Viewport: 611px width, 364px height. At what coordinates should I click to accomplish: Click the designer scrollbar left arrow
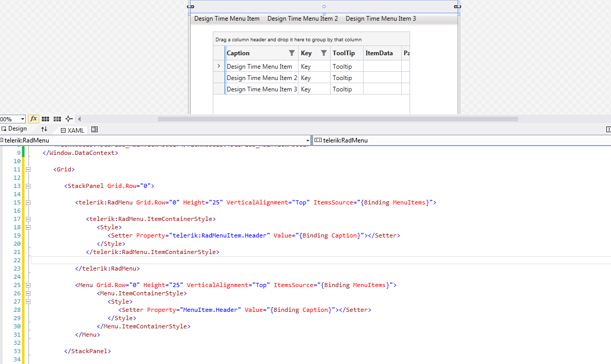coord(80,119)
